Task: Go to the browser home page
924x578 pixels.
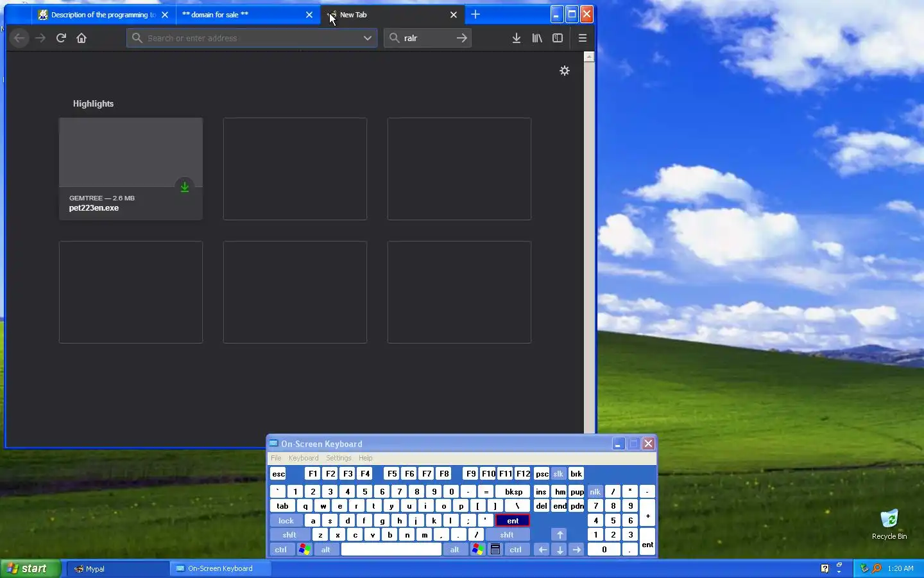Action: point(81,38)
